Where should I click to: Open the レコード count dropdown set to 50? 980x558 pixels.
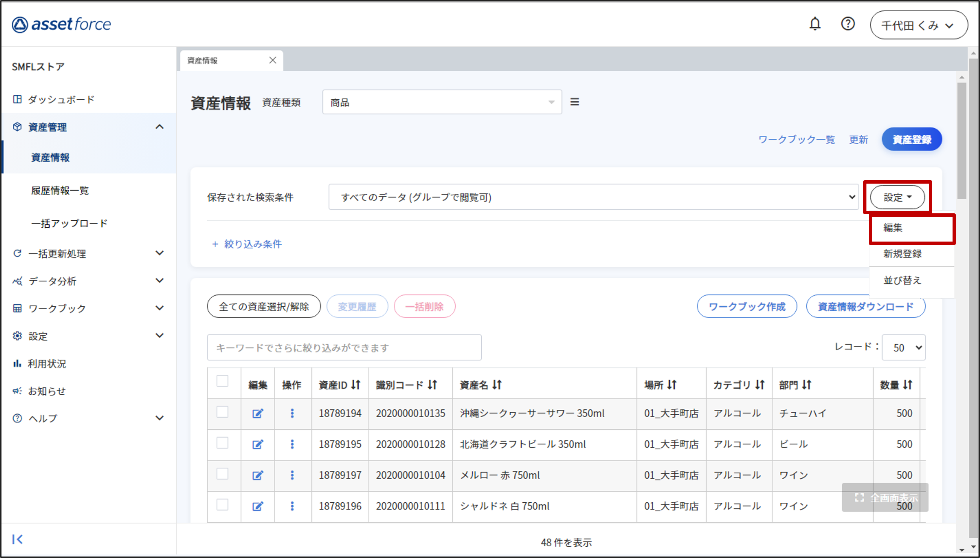tap(903, 348)
